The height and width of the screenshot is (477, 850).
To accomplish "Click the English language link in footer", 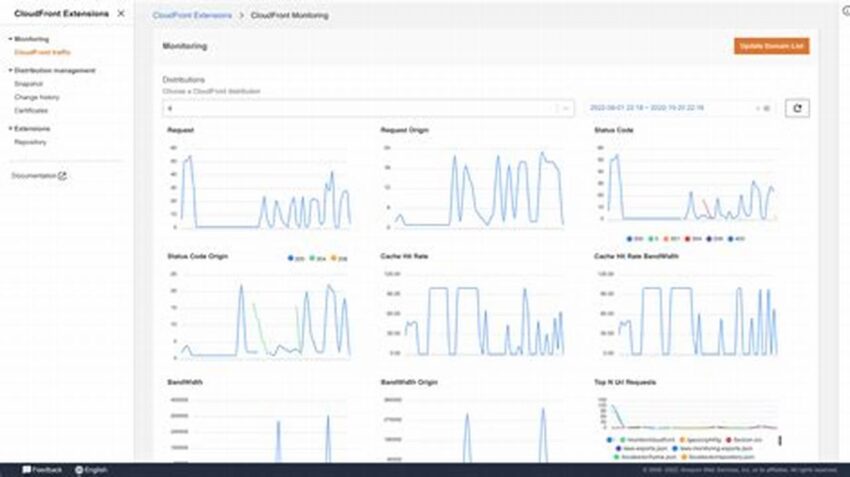I will tap(96, 470).
